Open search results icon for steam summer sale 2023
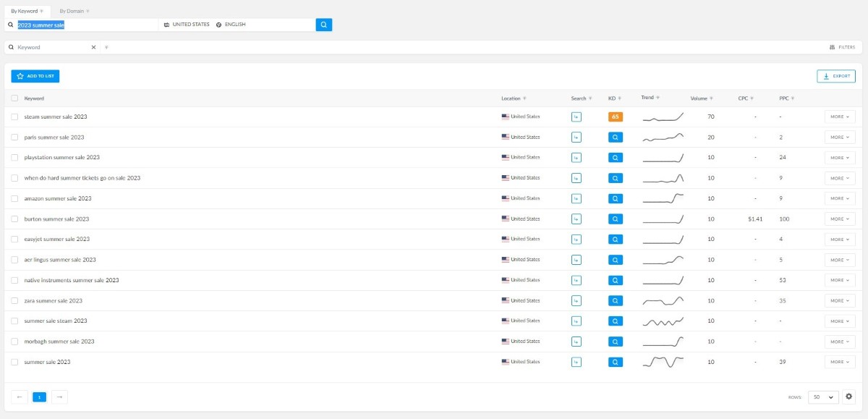This screenshot has width=868, height=419. (576, 117)
